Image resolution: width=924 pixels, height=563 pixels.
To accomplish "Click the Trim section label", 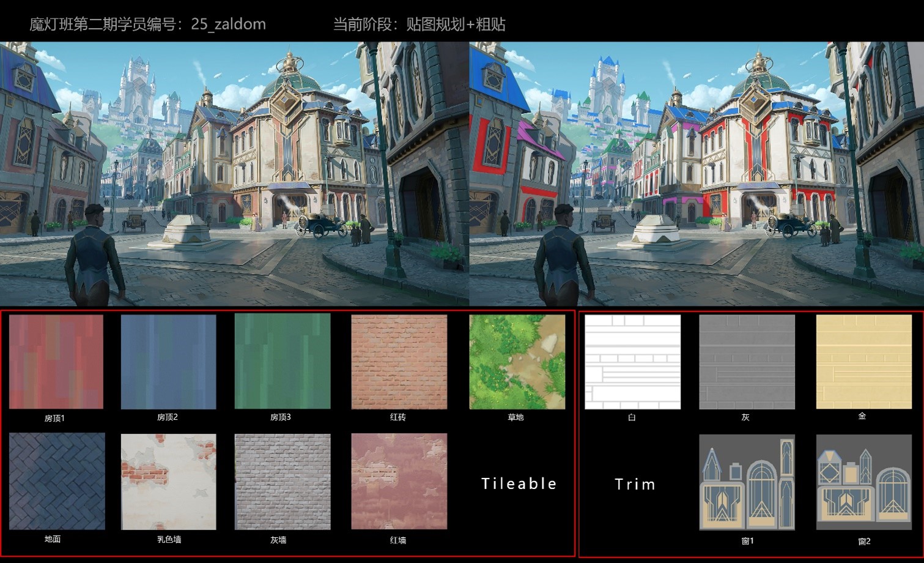I will [635, 484].
